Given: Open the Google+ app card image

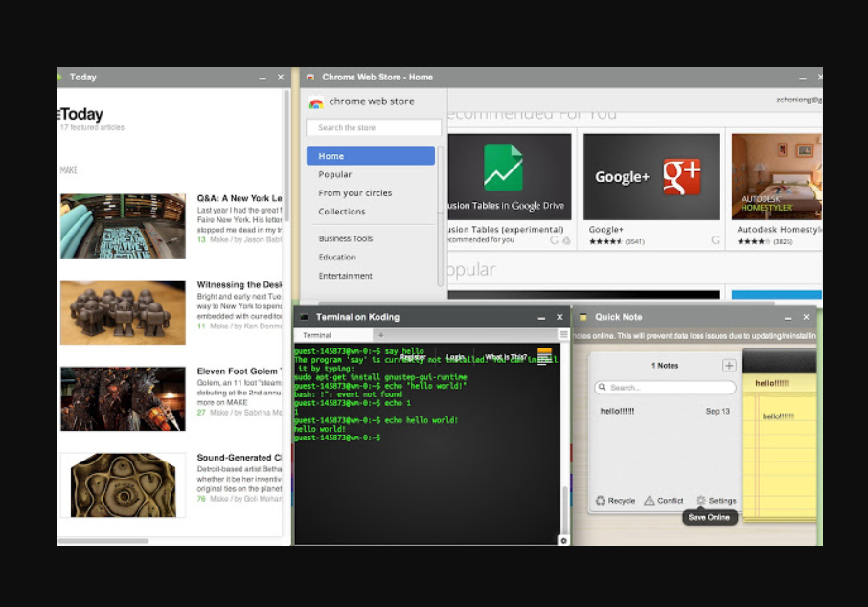Looking at the screenshot, I should click(651, 176).
